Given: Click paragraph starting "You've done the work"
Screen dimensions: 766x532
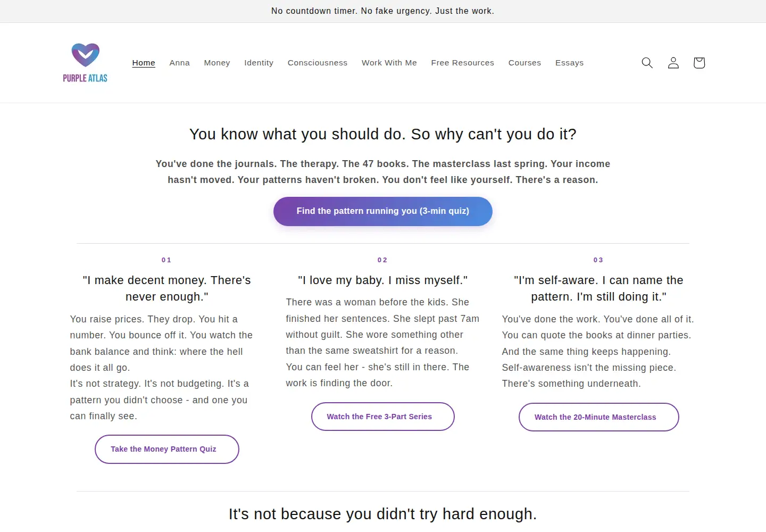Looking at the screenshot, I should click(x=598, y=352).
